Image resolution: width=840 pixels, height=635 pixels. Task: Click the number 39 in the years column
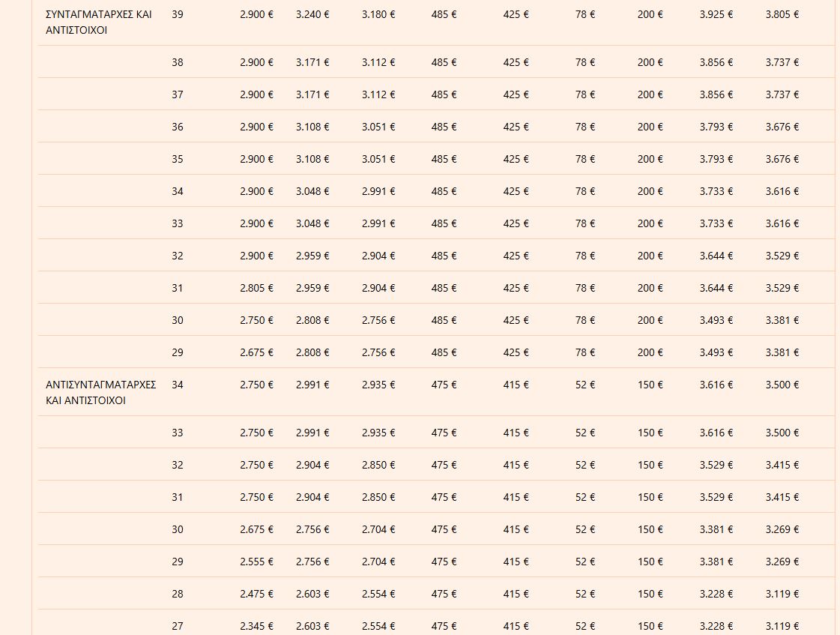coord(177,14)
